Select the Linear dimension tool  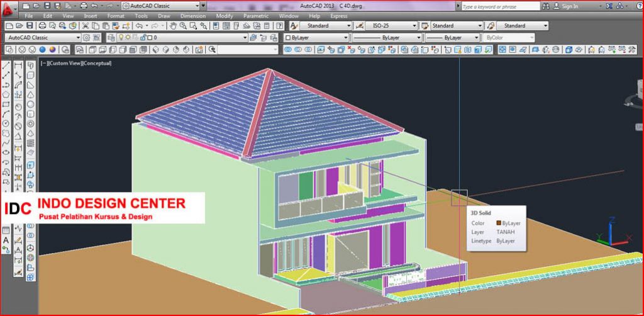click(x=18, y=65)
